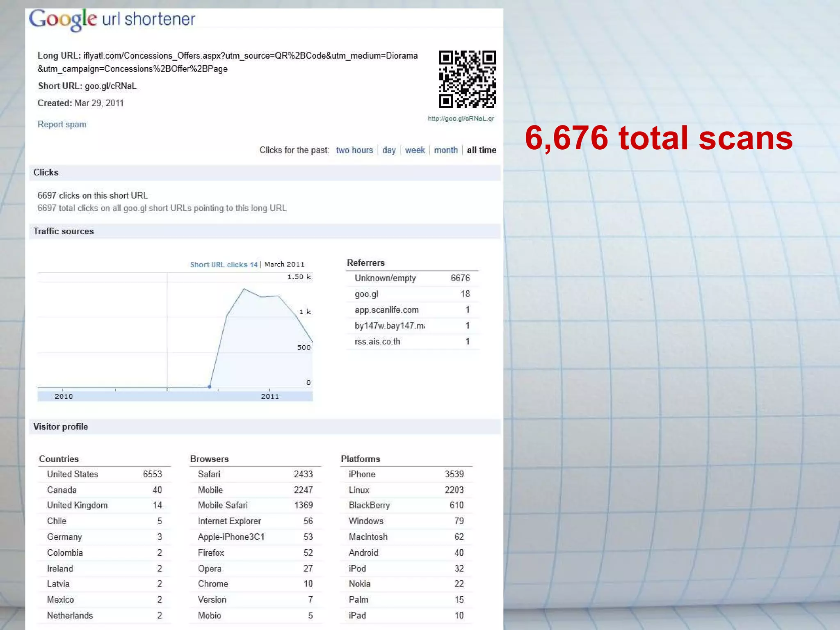Show clicks for past two hours
Screen dimensions: 840x630
354,150
